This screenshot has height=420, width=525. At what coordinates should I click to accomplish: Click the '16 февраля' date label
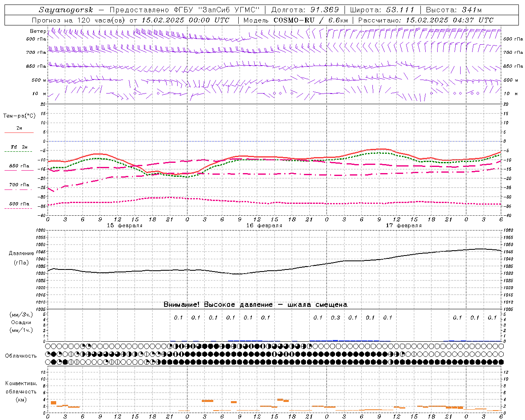point(264,226)
